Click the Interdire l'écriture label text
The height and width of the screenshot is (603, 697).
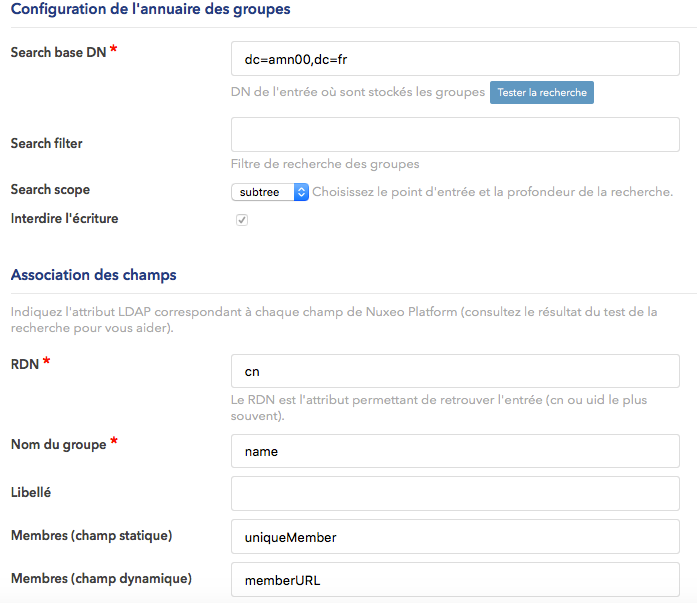click(64, 218)
